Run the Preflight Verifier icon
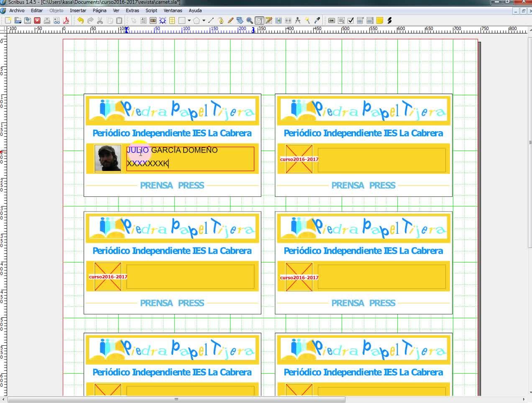 [x=56, y=20]
